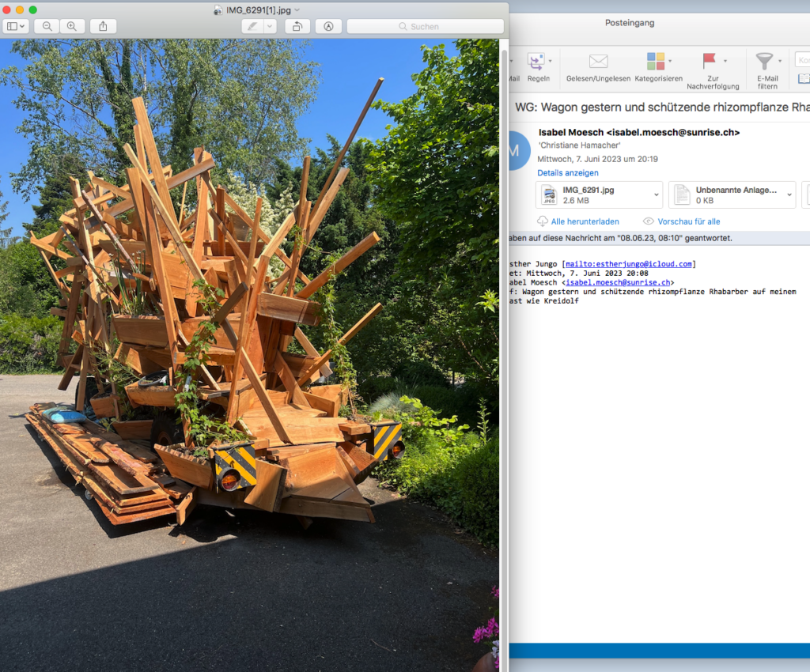
Task: Click the eye icon beside Vorschau für alle
Action: point(649,221)
